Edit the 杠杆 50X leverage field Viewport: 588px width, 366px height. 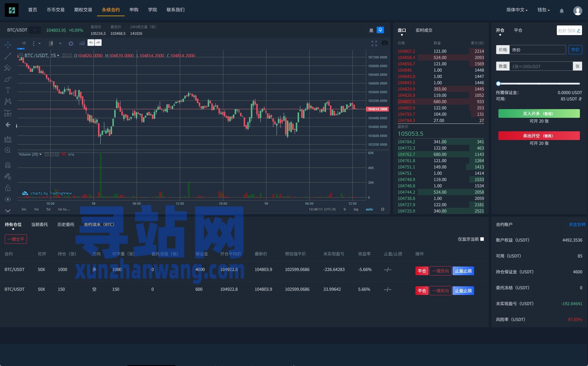coord(569,31)
